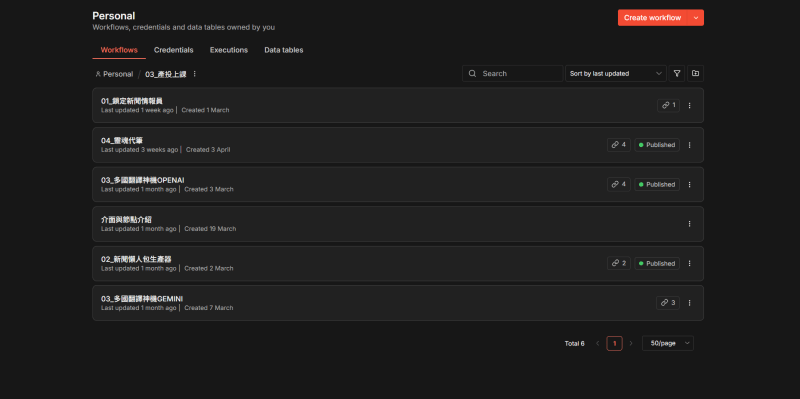Open options menu for the OPENAI workflow row
The image size is (800, 399).
coord(689,185)
